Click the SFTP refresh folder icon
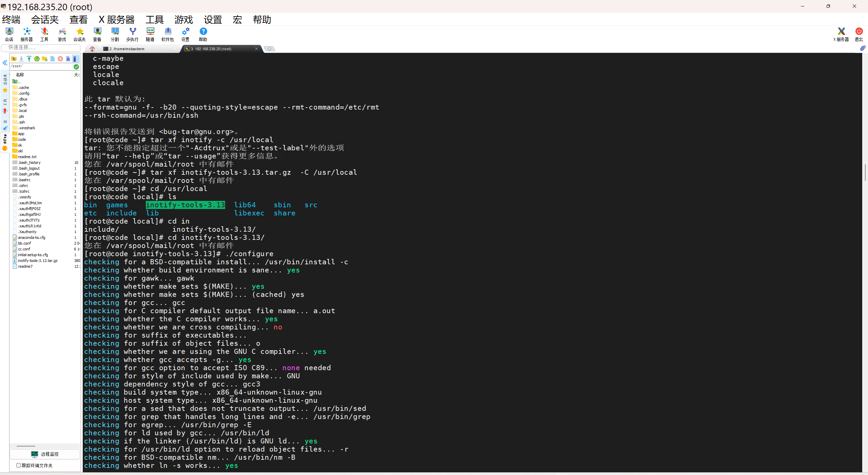This screenshot has height=475, width=868. [37, 59]
